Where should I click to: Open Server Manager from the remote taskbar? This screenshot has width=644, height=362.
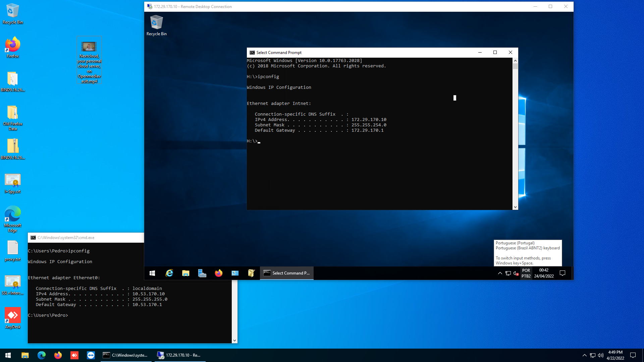[x=202, y=273]
